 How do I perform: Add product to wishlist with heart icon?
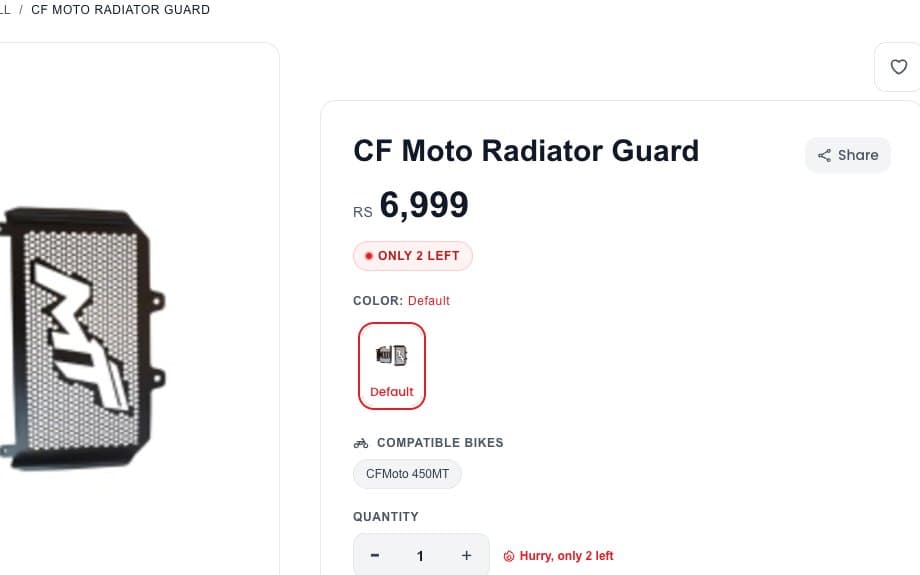coord(898,67)
